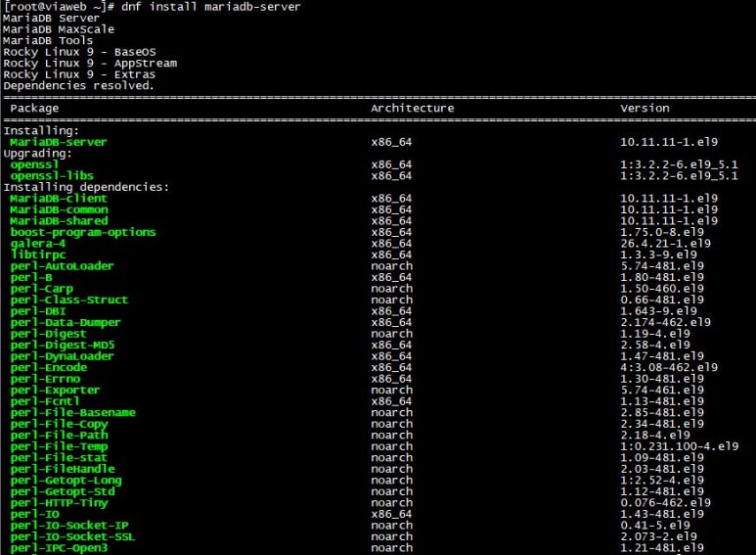756x555 pixels.
Task: Click version 4:3.08-462.el9 of perl-Encode
Action: (x=669, y=367)
